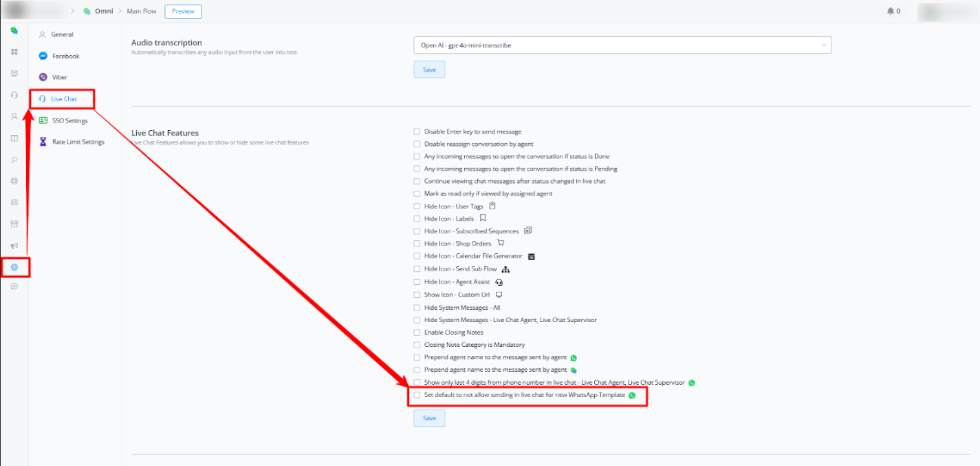Open the SSO Settings menu item
The width and height of the screenshot is (980, 466).
point(69,120)
